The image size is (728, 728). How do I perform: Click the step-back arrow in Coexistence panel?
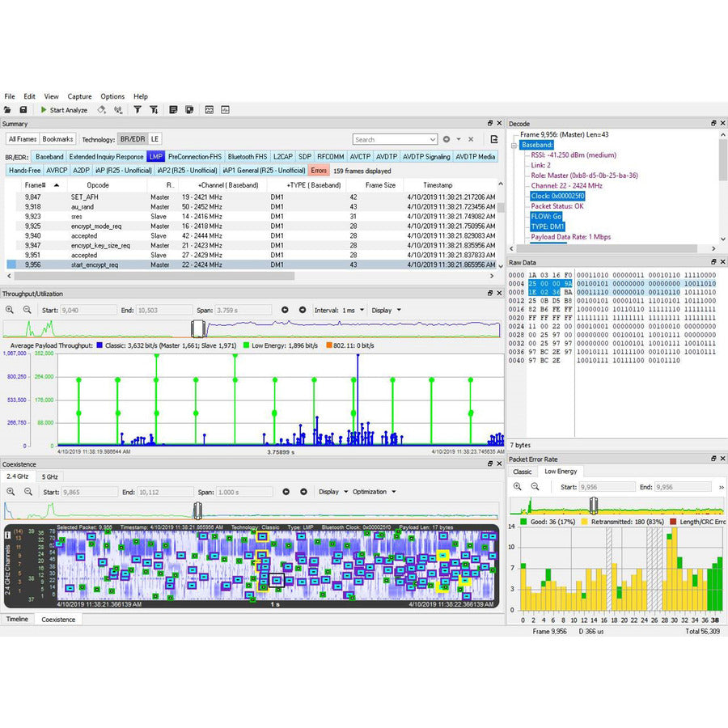286,491
